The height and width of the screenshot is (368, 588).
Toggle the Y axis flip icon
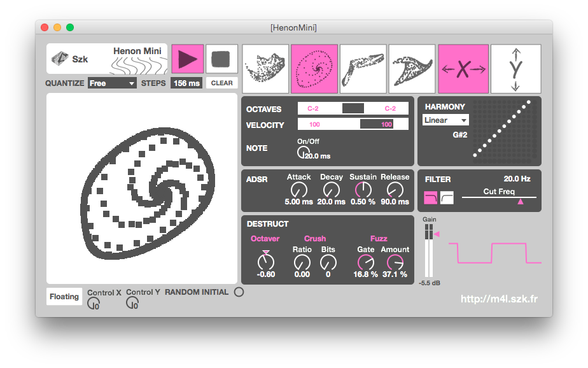coord(515,68)
